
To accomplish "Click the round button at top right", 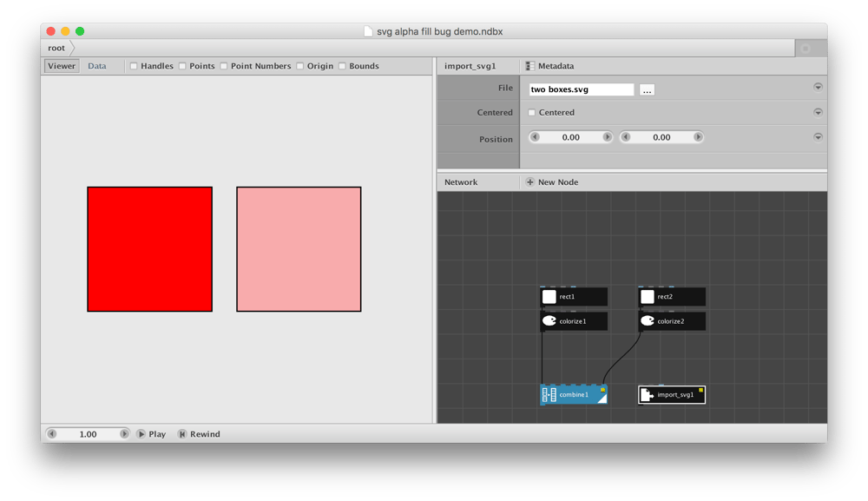I will click(806, 49).
